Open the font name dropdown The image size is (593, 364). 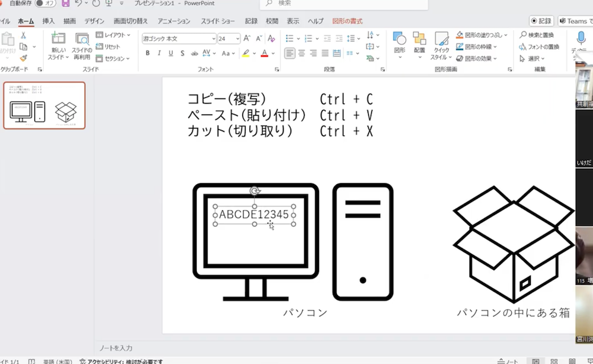coord(213,39)
